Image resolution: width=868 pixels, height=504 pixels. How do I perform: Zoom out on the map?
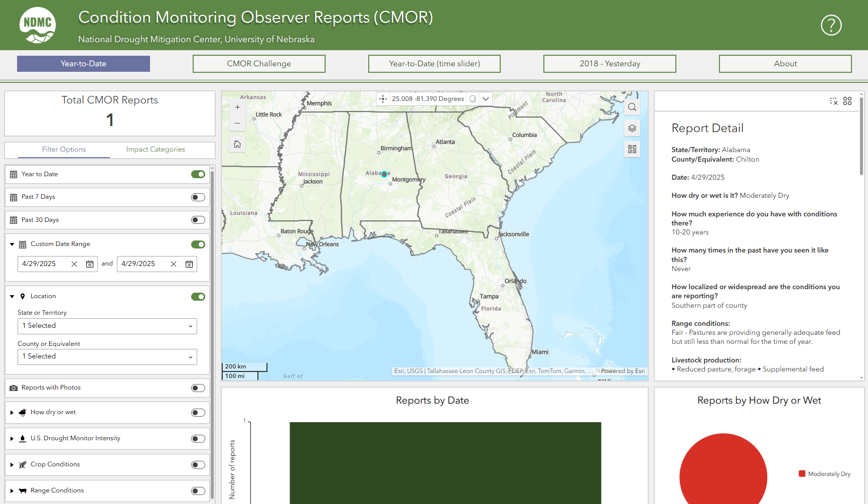(237, 123)
